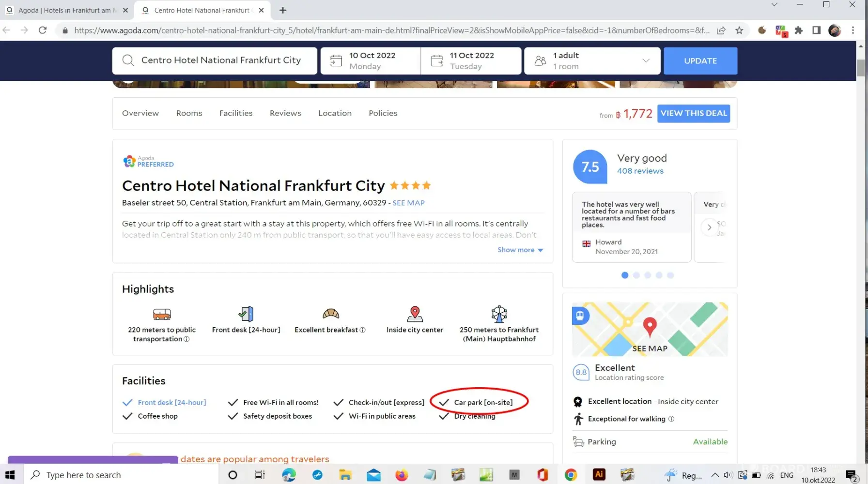The image size is (868, 484).
Task: Open Adobe Illustrator from the taskbar
Action: (x=599, y=475)
